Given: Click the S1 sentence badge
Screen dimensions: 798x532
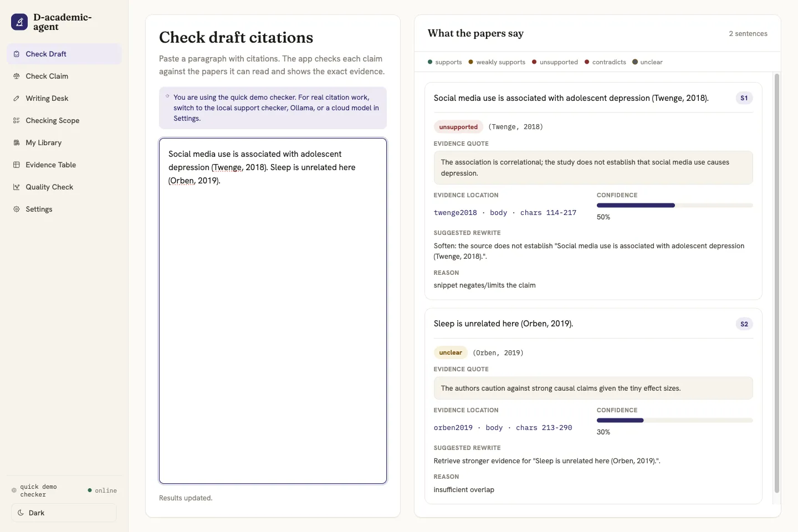Looking at the screenshot, I should tap(744, 98).
